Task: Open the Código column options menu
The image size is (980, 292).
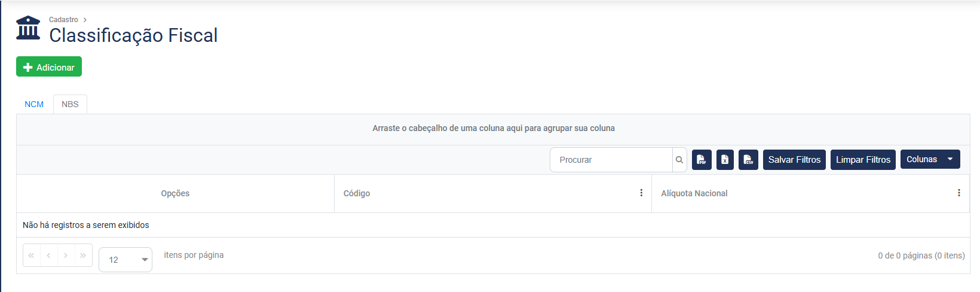Action: click(641, 193)
